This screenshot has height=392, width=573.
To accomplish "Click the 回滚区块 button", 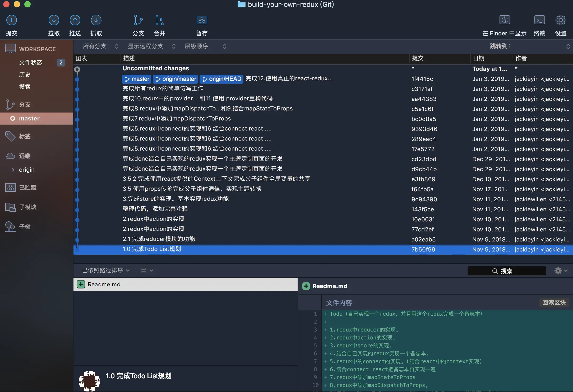I will [554, 302].
